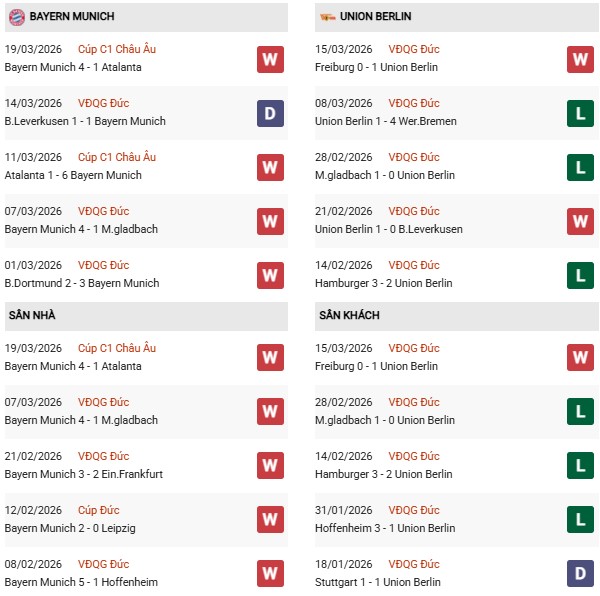600x596 pixels.
Task: Open the Bayern Munich 3 - 2 Ein.Frankfurt match
Action: pyautogui.click(x=83, y=475)
